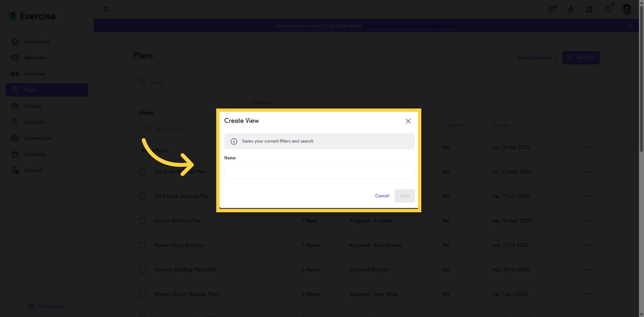The height and width of the screenshot is (317, 644).
Task: Expand the Account submenu chevron
Action: (x=80, y=170)
